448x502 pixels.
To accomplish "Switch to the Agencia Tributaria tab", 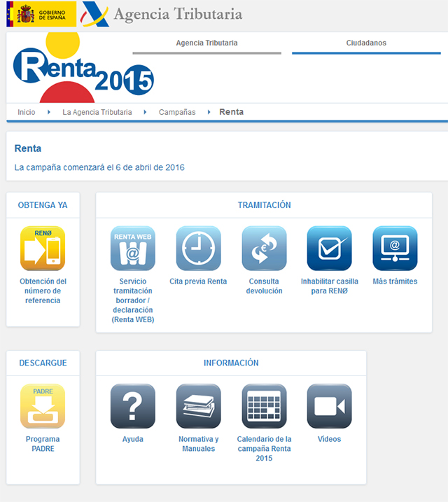I will (206, 43).
